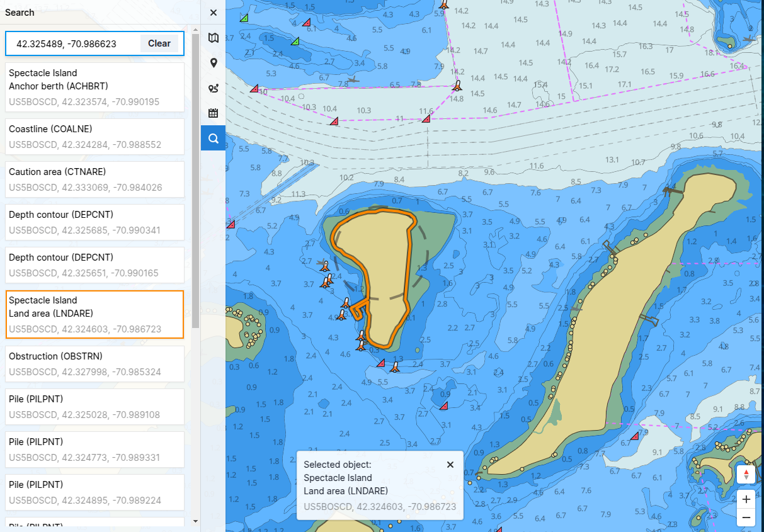The image size is (764, 532).
Task: Open the calendar icon in sidebar
Action: coord(214,113)
